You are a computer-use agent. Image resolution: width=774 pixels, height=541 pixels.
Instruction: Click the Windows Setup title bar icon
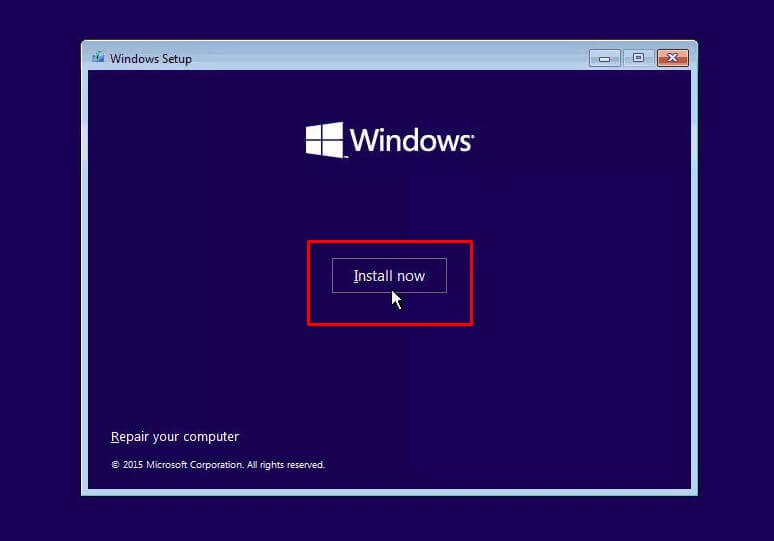point(98,58)
